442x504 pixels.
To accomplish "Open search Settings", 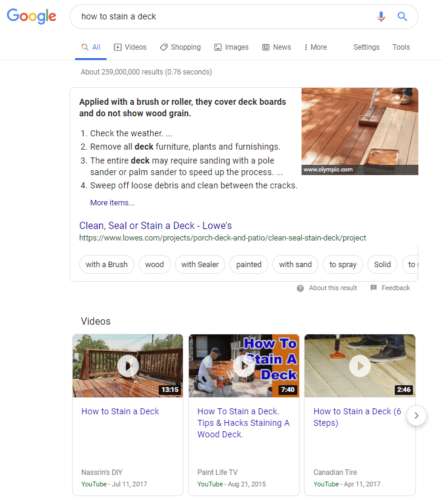I will [366, 47].
